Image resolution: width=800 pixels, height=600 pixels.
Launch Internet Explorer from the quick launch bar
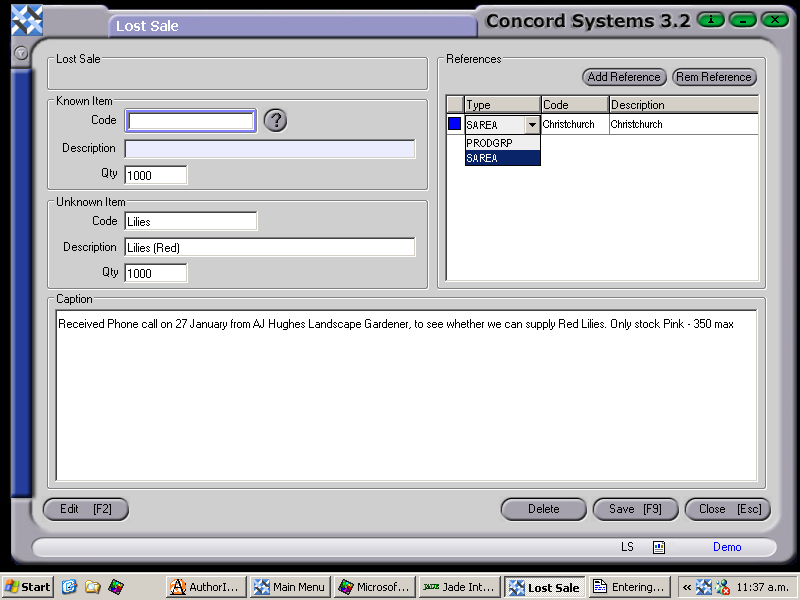click(x=69, y=587)
